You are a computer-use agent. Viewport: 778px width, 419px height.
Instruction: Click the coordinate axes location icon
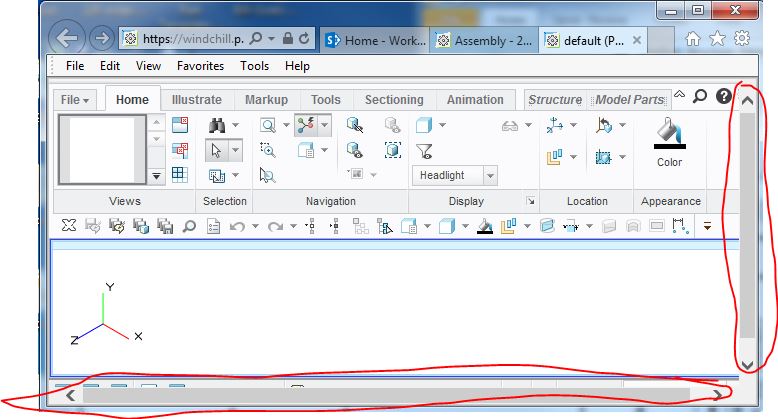(x=555, y=125)
